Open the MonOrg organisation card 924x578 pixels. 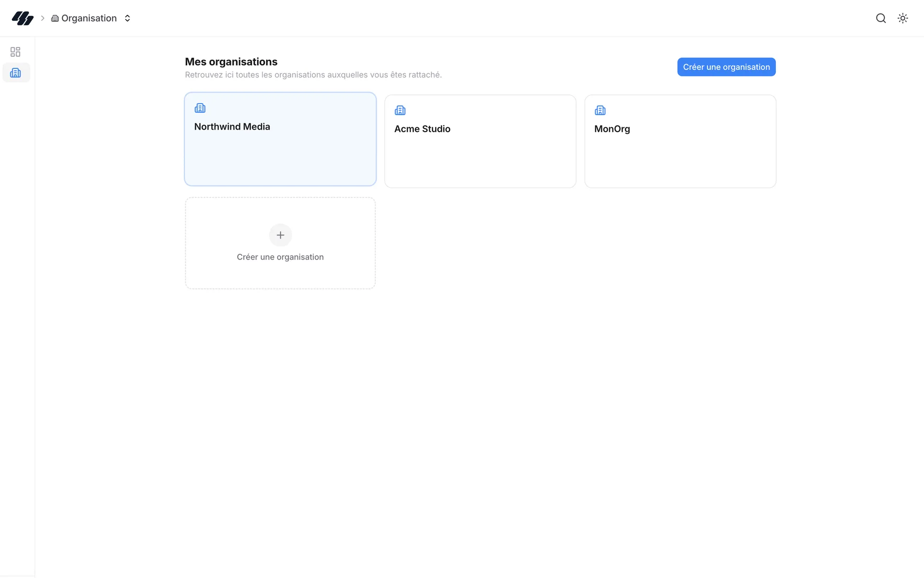click(x=680, y=141)
